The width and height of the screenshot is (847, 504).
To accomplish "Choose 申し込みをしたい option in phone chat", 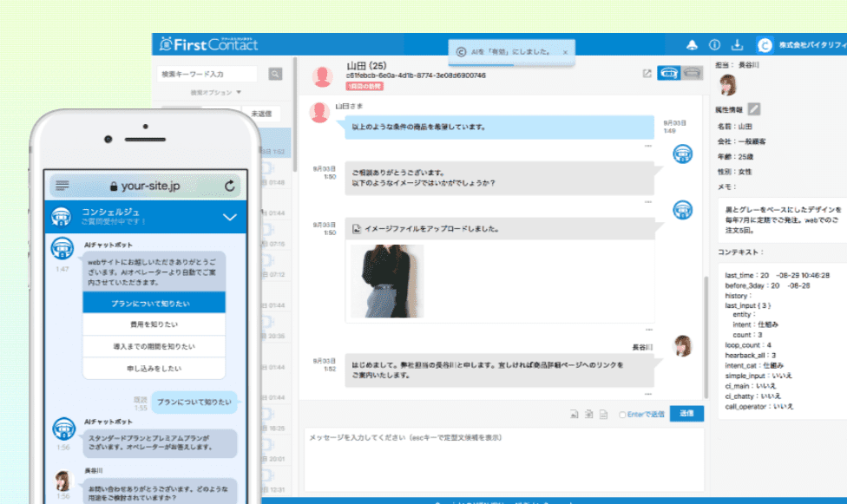I will (154, 369).
